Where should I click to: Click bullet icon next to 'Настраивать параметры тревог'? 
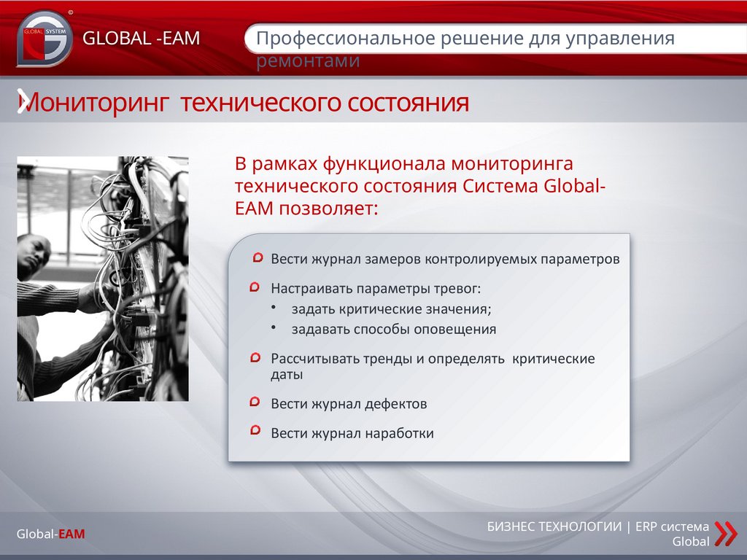[x=255, y=287]
